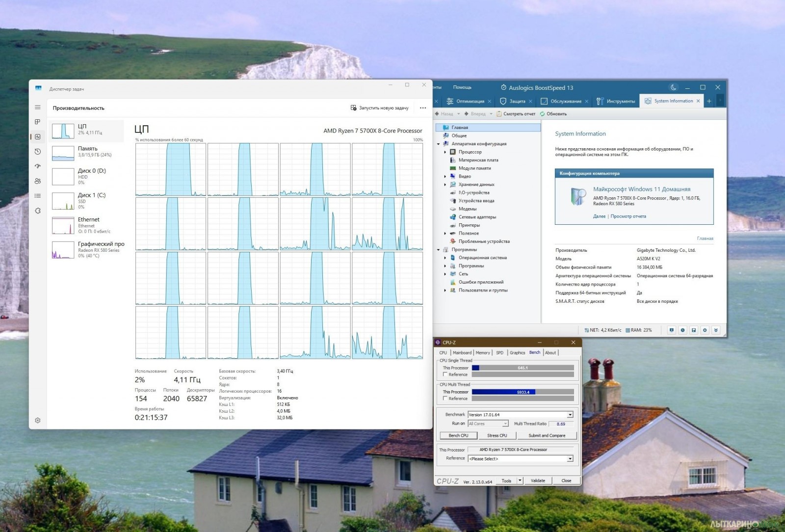Close the Обслуживание tab
Screen dimensions: 785x532
(x=587, y=102)
